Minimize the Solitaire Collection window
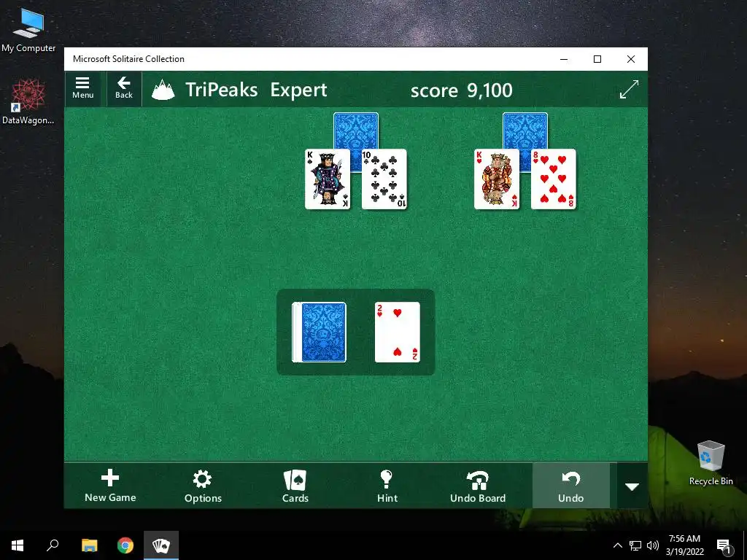This screenshot has width=747, height=560. click(x=564, y=59)
